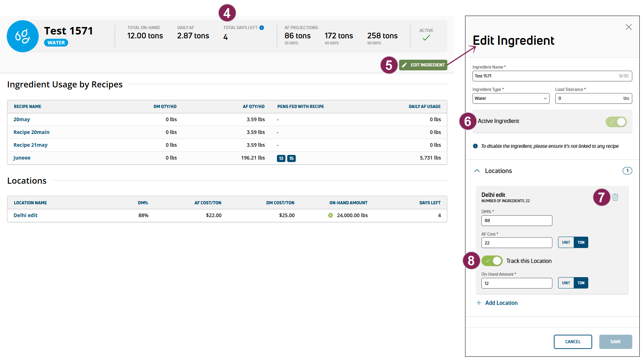Click the water drop ingredient icon
644x361 pixels.
click(x=23, y=36)
